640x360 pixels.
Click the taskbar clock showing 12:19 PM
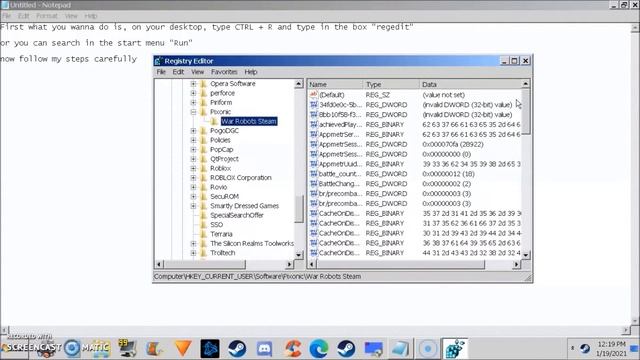[611, 344]
